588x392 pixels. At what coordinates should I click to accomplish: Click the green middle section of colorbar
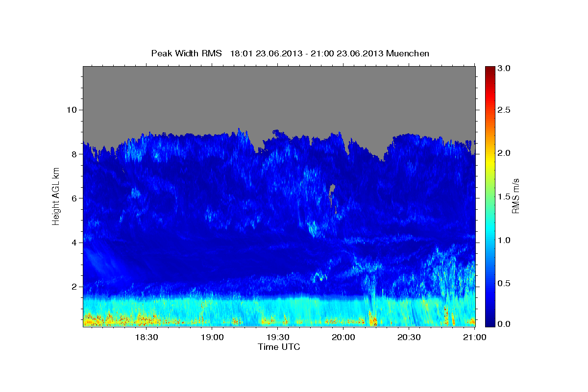click(490, 196)
